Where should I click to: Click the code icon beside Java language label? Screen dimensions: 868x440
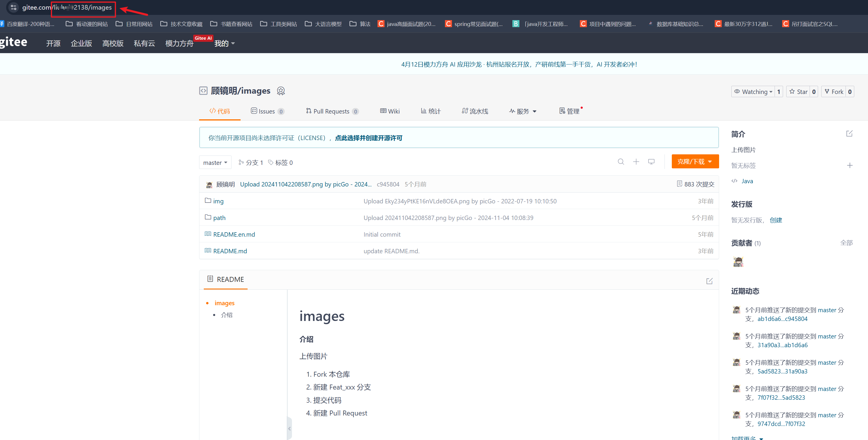[735, 181]
